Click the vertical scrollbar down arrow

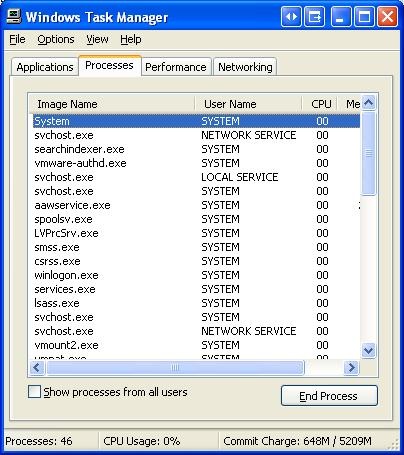point(369,350)
